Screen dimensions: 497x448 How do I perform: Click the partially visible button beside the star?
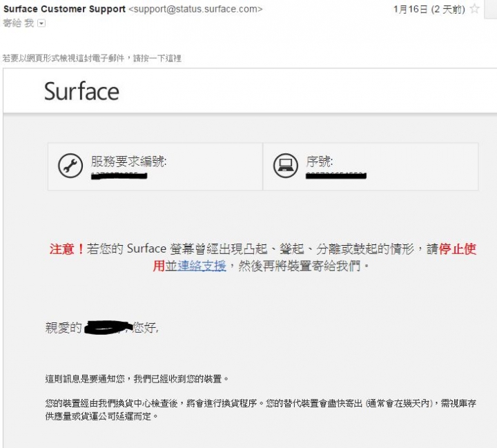pyautogui.click(x=491, y=10)
